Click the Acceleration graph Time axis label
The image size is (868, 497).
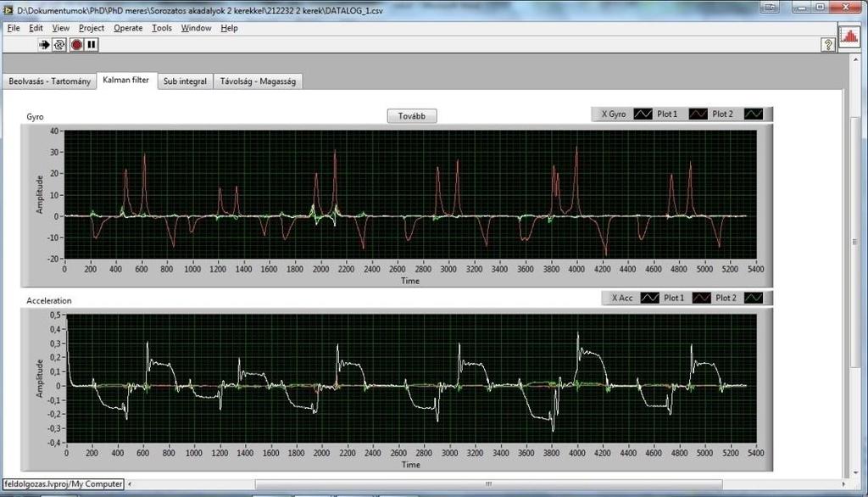(410, 465)
